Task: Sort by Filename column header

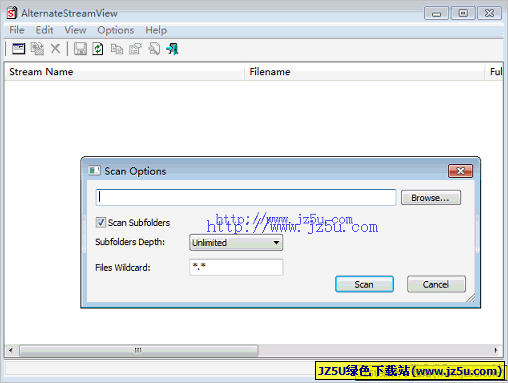Action: [364, 72]
